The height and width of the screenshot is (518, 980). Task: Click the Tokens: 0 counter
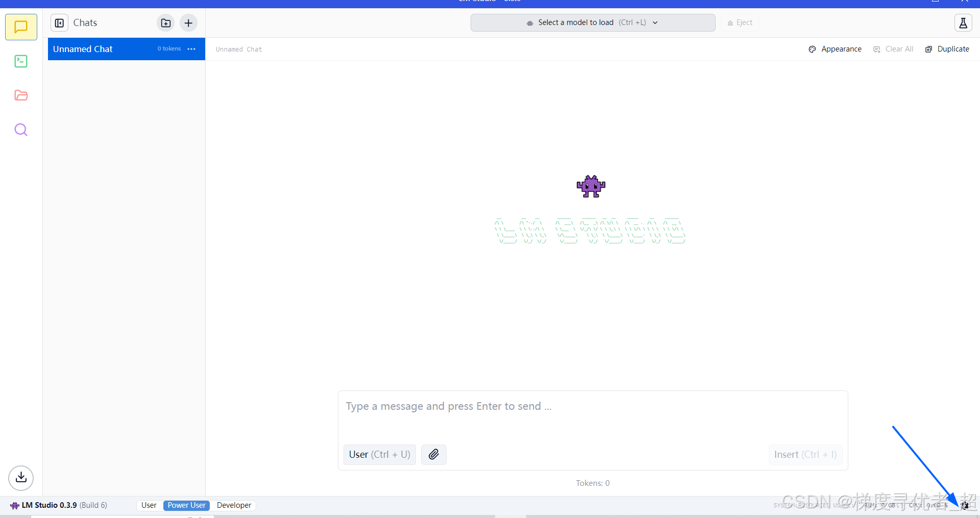pyautogui.click(x=593, y=483)
